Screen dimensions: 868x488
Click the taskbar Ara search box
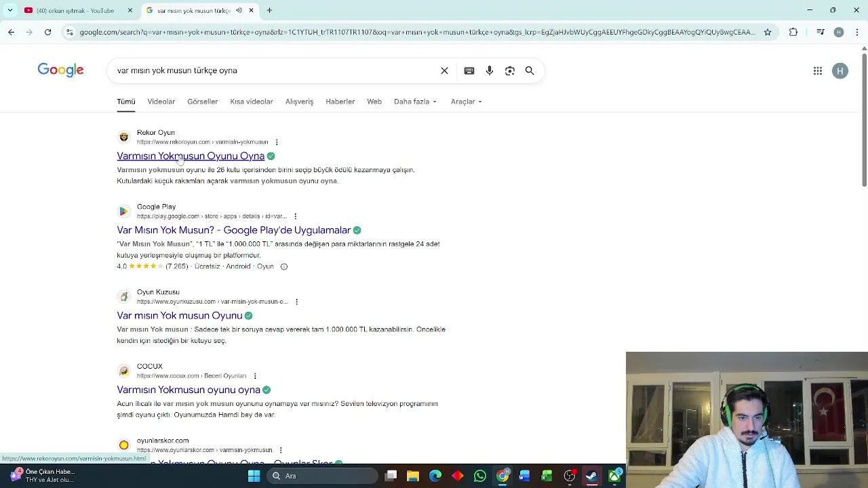(322, 476)
